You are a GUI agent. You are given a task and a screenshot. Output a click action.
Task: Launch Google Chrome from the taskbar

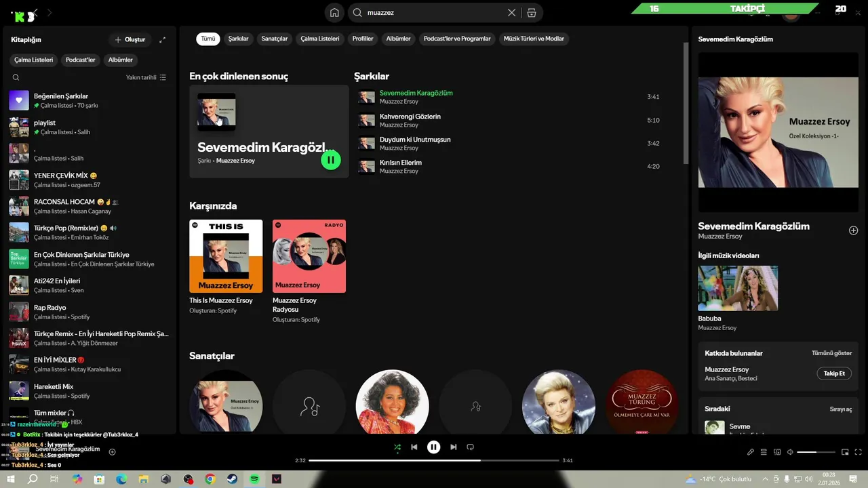(210, 479)
